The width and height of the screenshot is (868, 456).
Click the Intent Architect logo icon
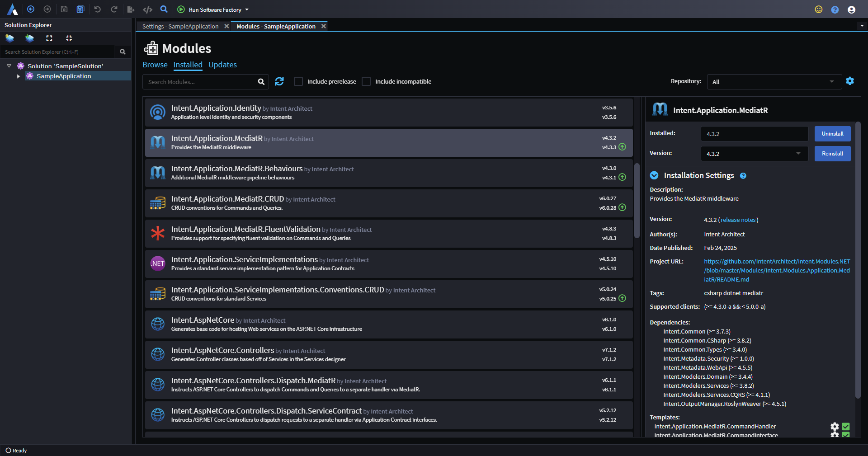12,9
